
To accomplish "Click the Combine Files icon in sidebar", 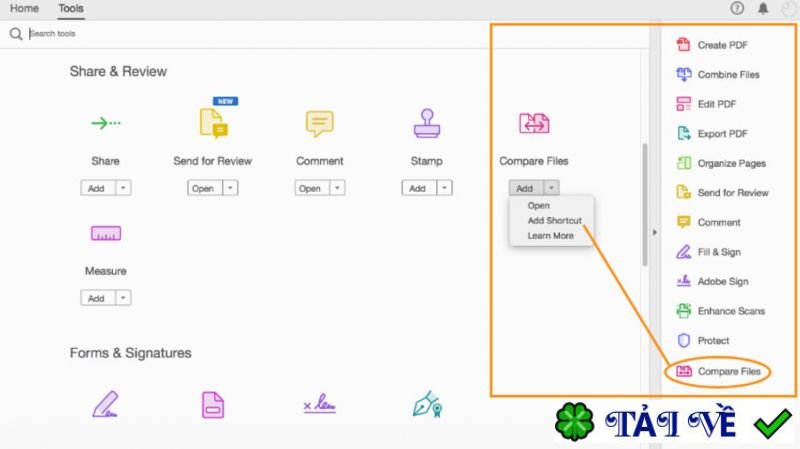I will [684, 74].
